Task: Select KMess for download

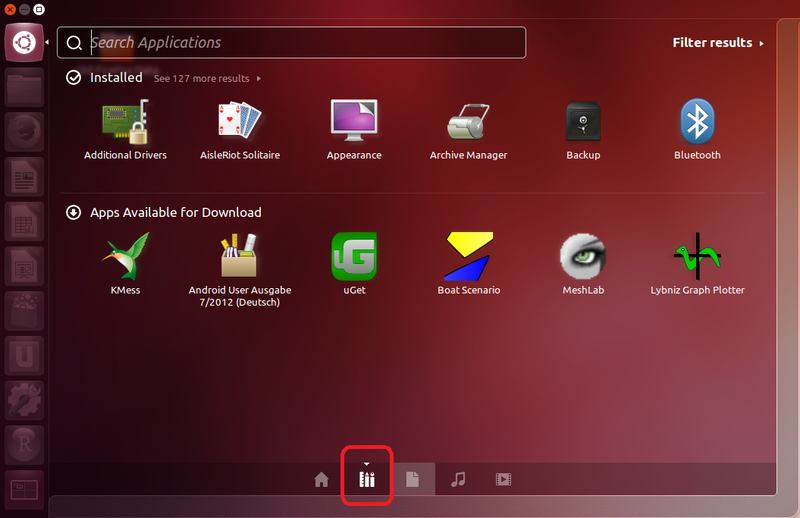Action: pos(126,264)
